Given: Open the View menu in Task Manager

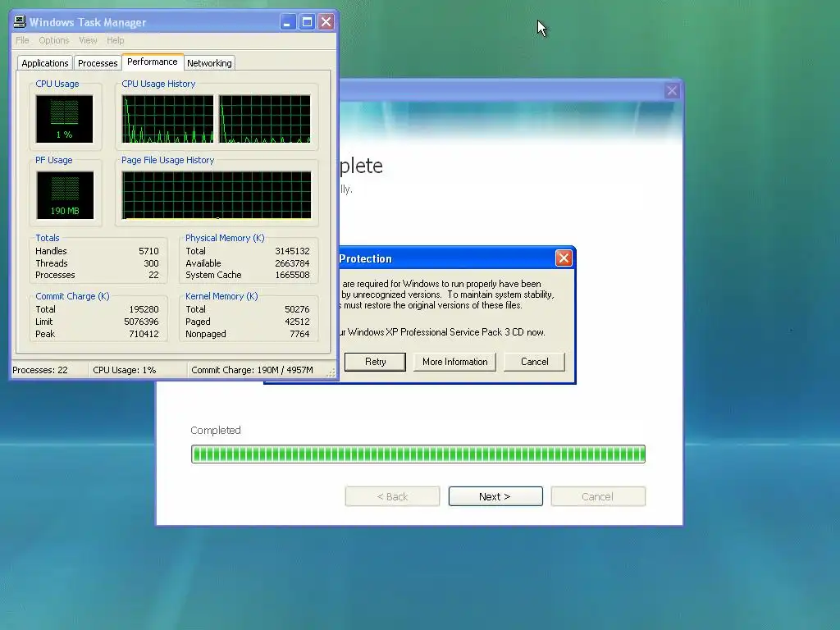Looking at the screenshot, I should pos(88,40).
